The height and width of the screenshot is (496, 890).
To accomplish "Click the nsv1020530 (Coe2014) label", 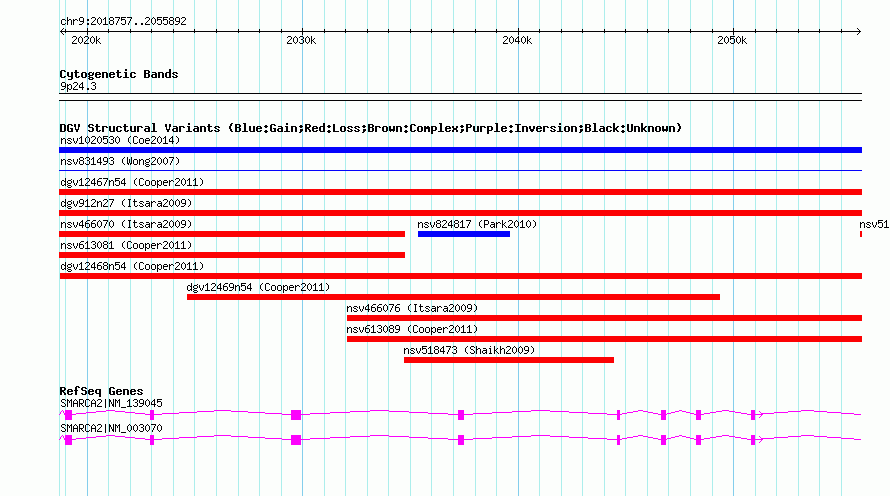I will (x=120, y=140).
